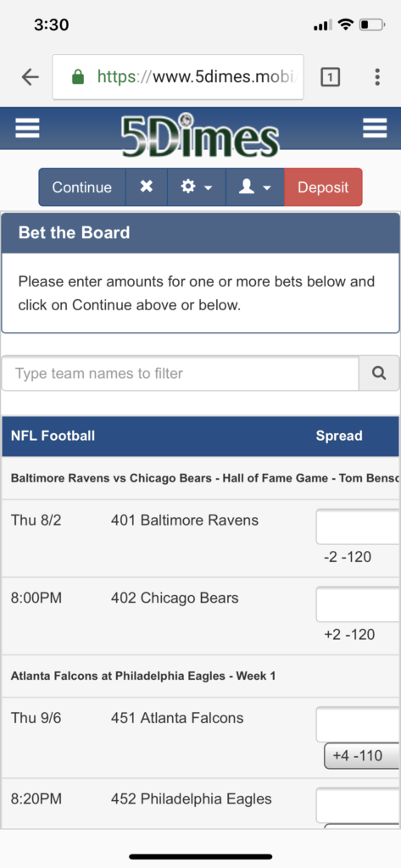Select the Atlanta Falcons spread amount box
Screen dimensions: 401x868
click(x=358, y=724)
